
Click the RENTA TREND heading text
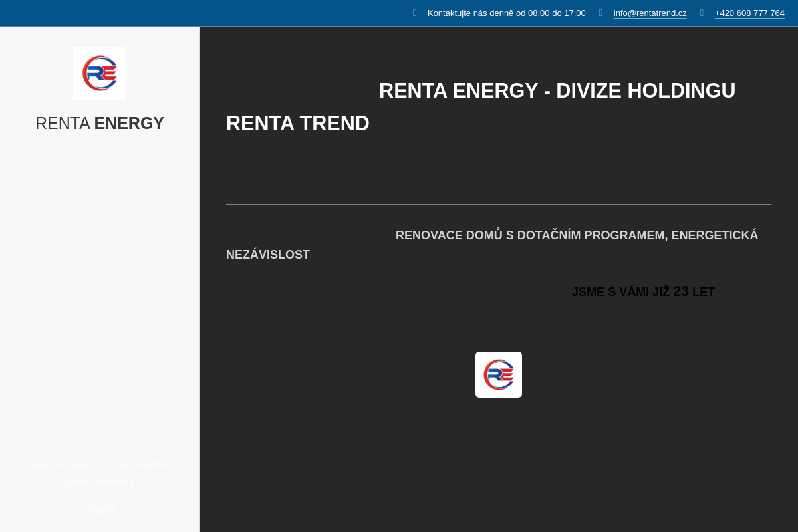297,124
